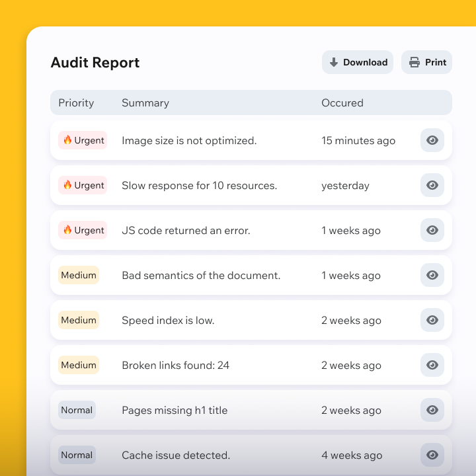View the Speed index is low entry
Screen dimensions: 476x476
click(432, 320)
